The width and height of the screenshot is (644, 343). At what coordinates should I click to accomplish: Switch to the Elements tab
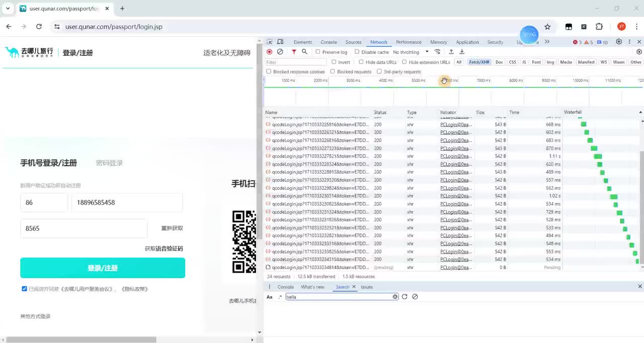(303, 42)
